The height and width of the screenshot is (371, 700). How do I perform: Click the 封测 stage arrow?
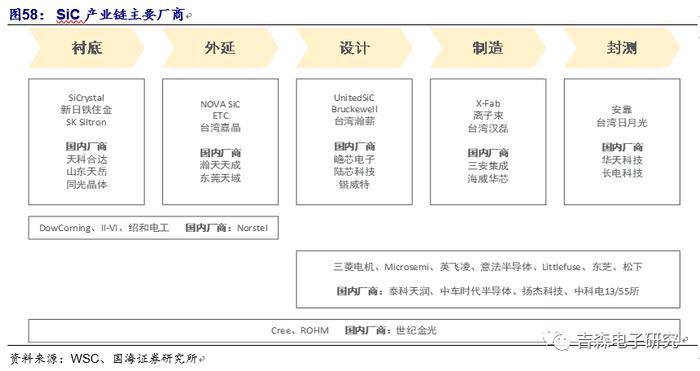click(x=622, y=48)
